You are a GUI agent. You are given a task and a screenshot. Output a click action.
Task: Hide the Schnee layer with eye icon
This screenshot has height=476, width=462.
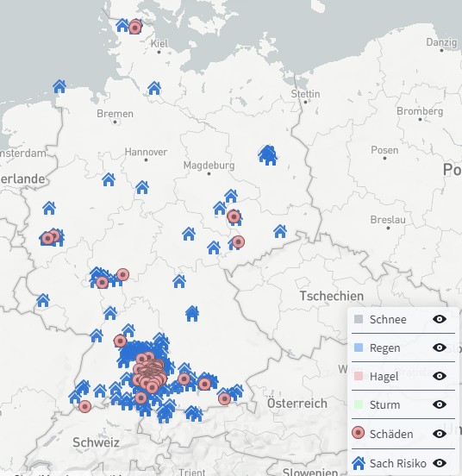440,319
